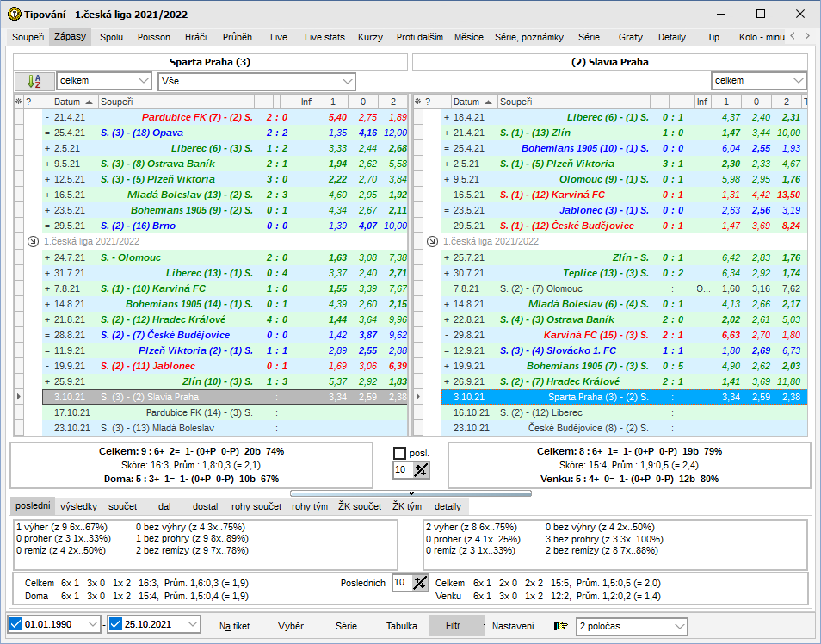
Task: Show the rohy součet sub-tab
Action: click(256, 506)
